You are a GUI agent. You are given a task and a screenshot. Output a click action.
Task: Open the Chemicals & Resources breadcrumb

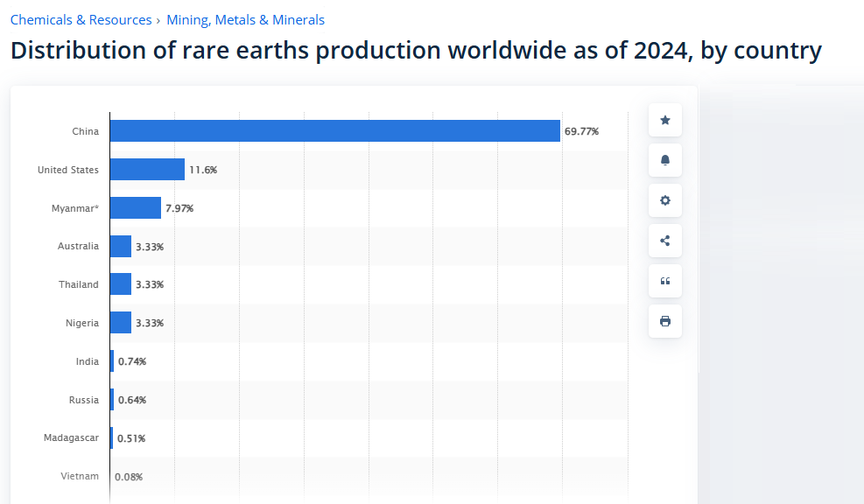click(x=81, y=19)
